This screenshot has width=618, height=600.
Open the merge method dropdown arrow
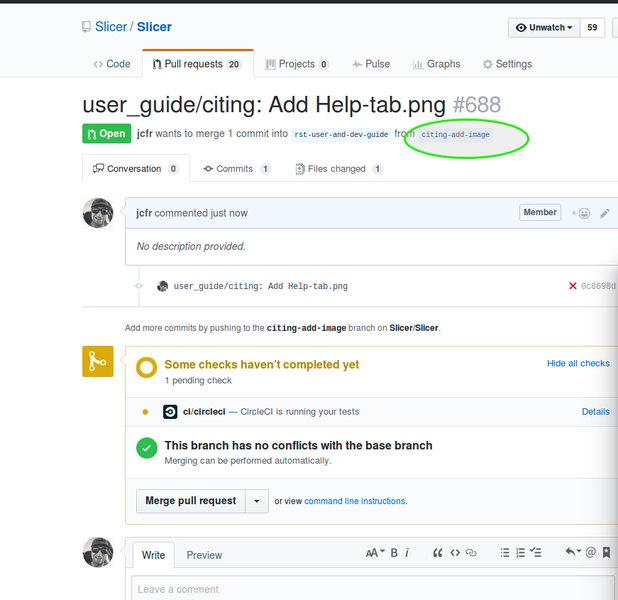pyautogui.click(x=257, y=501)
